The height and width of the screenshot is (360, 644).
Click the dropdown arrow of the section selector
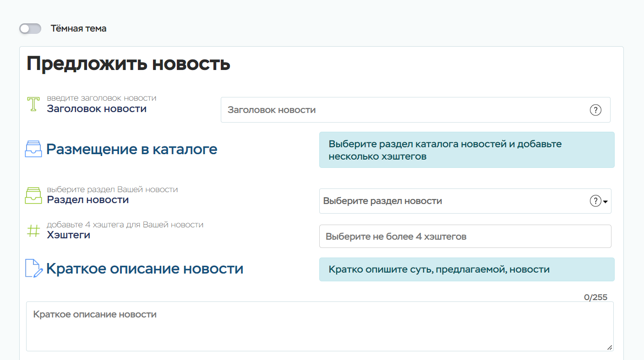pyautogui.click(x=606, y=201)
